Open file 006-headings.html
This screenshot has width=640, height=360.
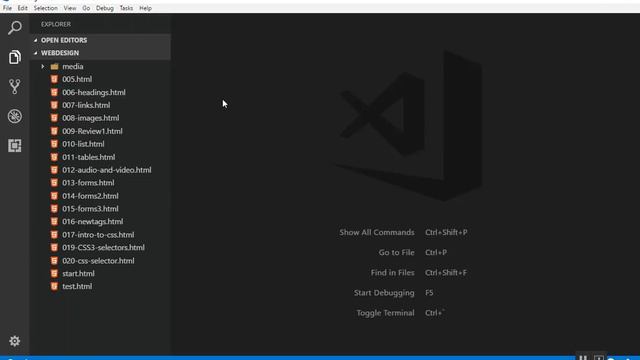(94, 92)
